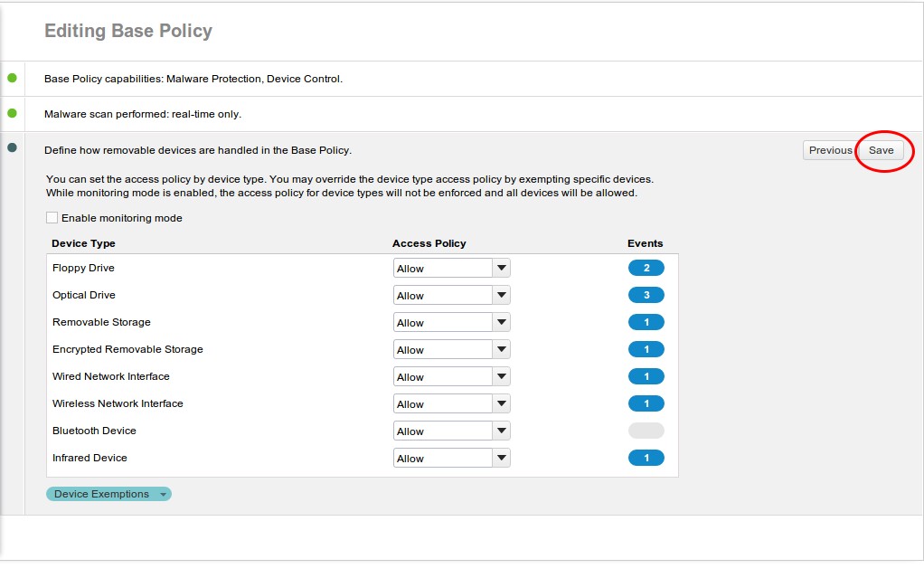The height and width of the screenshot is (578, 924).
Task: View Wired Network Interface events badge
Action: point(646,376)
